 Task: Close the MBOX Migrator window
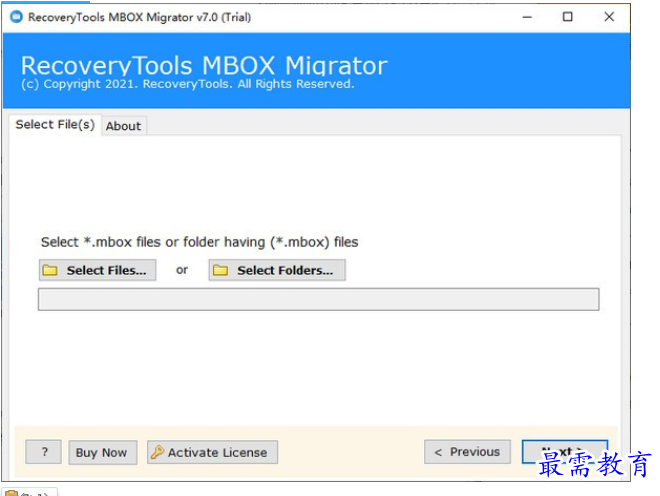pos(609,17)
